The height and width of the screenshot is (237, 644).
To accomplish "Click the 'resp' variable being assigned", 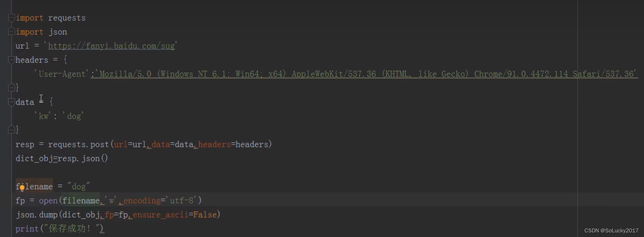I will (x=25, y=145).
